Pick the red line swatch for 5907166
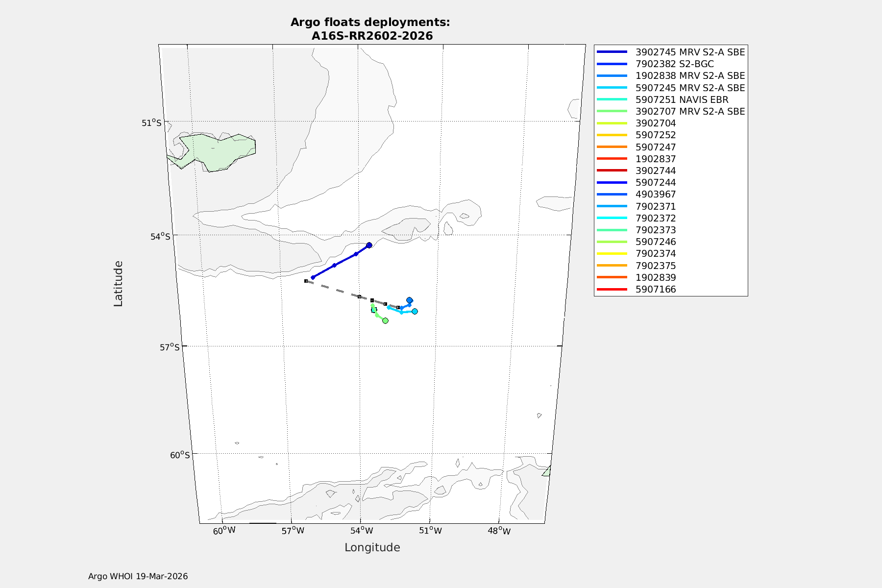This screenshot has height=588, width=882. (612, 290)
